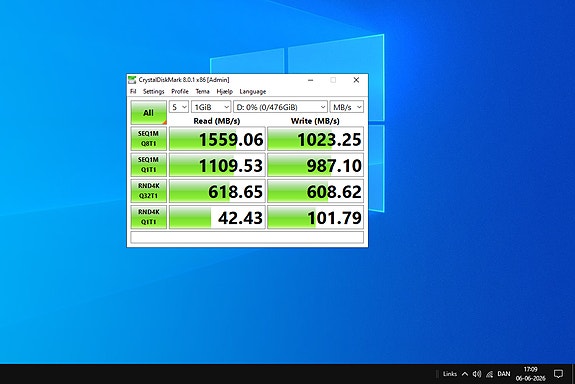This screenshot has height=384, width=575.
Task: Open the Fil menu
Action: tap(133, 92)
